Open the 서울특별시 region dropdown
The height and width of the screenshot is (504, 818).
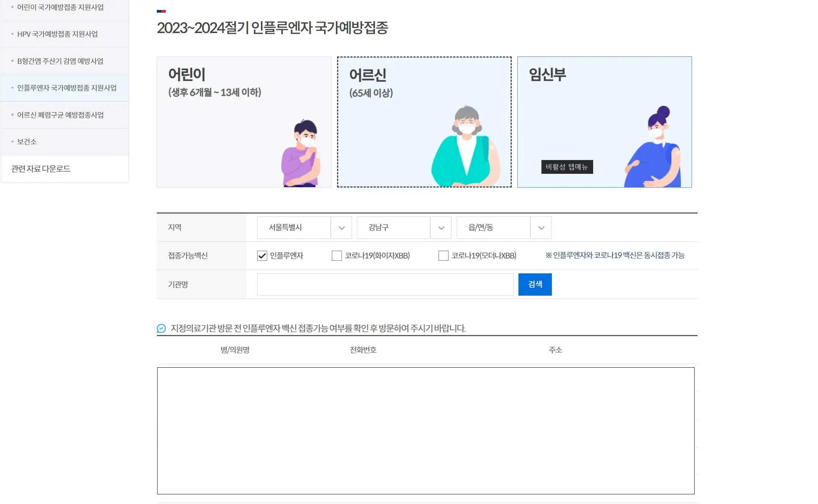[304, 228]
